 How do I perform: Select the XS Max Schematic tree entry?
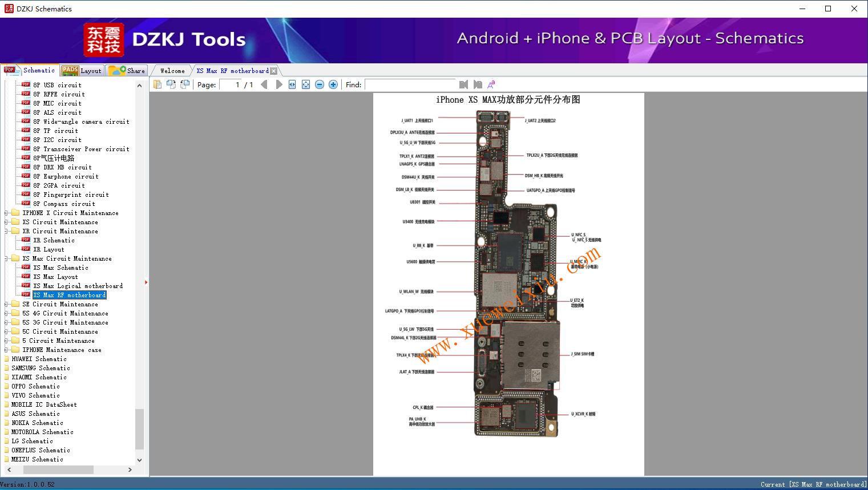click(61, 268)
